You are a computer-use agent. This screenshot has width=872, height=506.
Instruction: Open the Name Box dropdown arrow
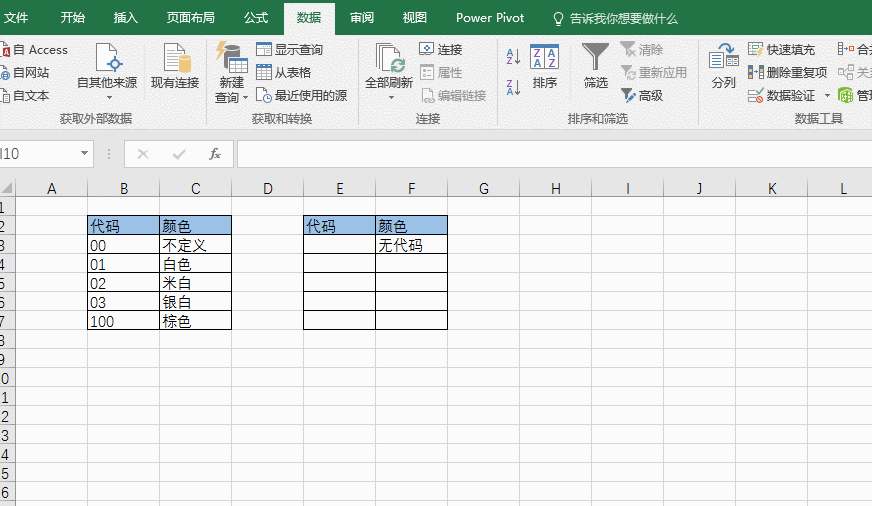(x=85, y=154)
